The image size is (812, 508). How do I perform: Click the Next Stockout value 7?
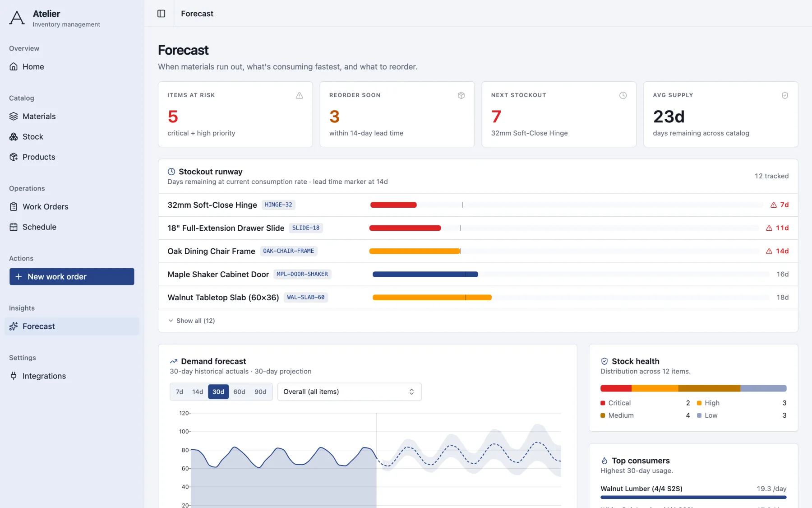[496, 117]
